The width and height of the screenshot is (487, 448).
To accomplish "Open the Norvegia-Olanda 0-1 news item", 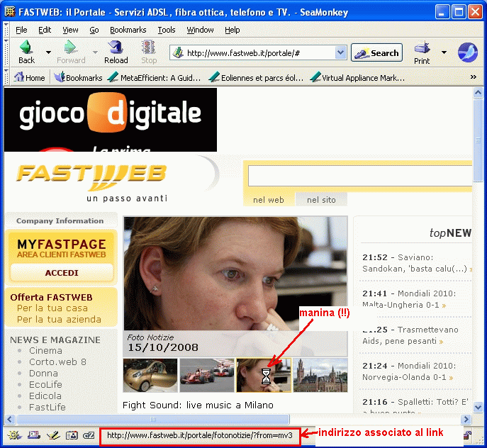I will click(409, 371).
